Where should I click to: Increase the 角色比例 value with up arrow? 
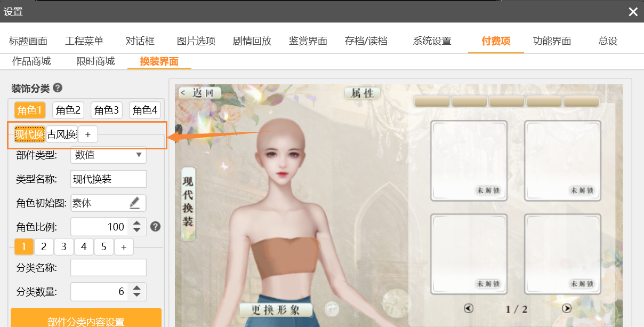click(x=137, y=223)
